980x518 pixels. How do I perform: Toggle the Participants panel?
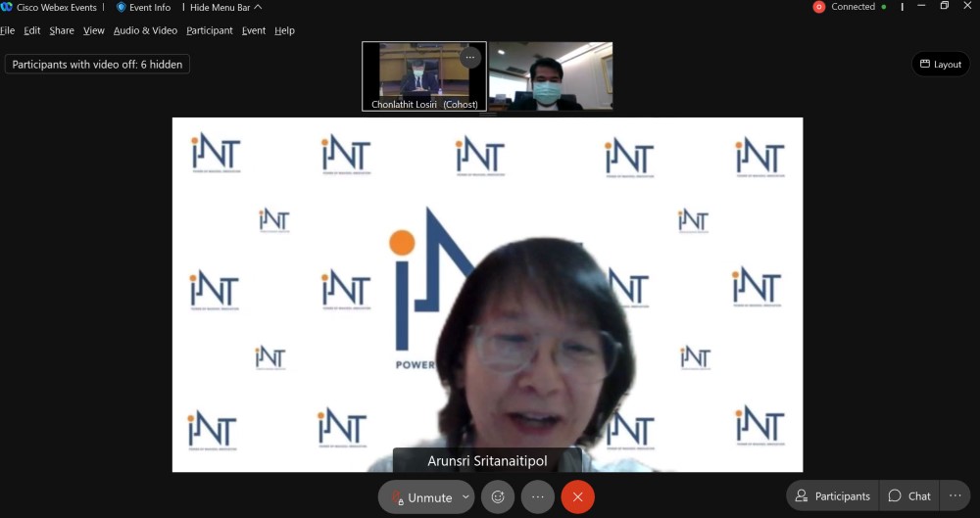(833, 496)
